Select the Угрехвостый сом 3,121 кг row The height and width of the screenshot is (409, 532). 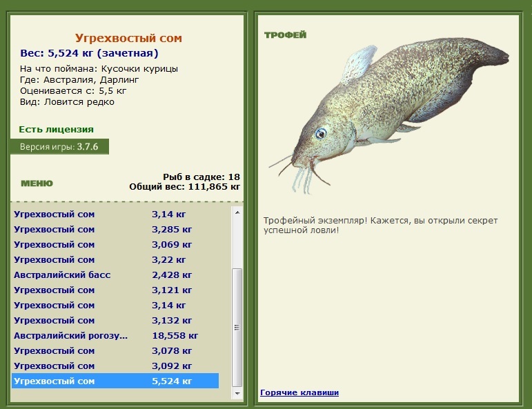point(115,290)
